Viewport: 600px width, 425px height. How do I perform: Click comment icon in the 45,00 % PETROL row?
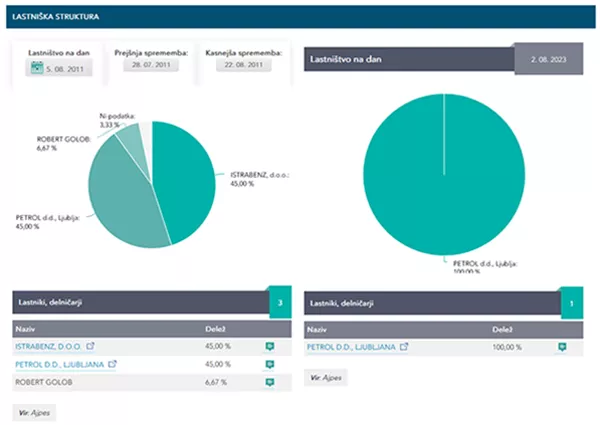tap(269, 365)
